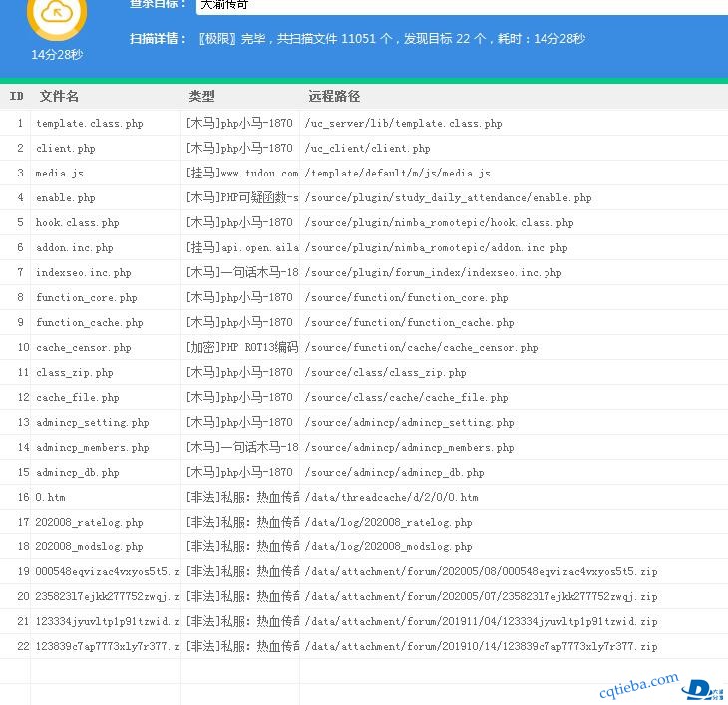Viewport: 728px width, 705px height.
Task: Click type cell [加密]PHP ROT13编码
Action: (242, 348)
